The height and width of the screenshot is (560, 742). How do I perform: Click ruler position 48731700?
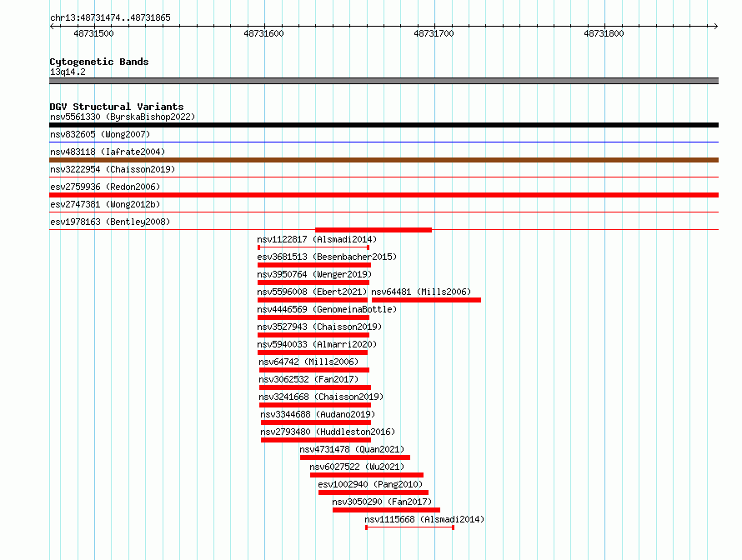click(434, 33)
